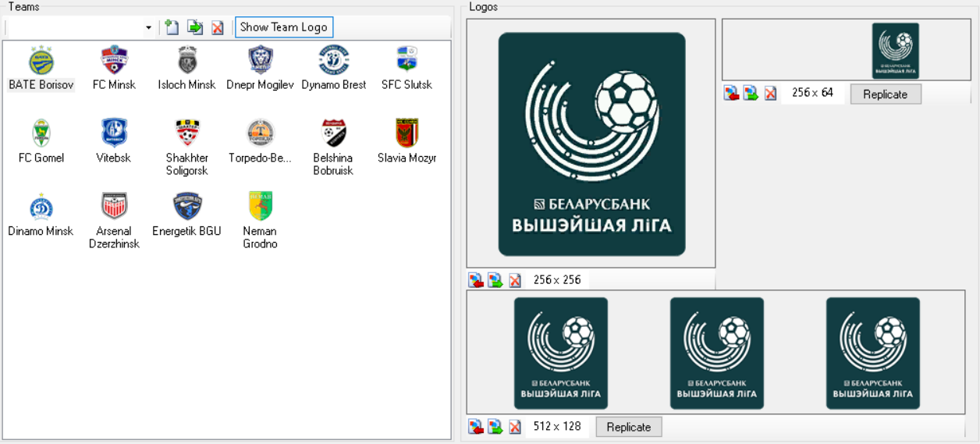The image size is (980, 444).
Task: Click the new team icon with green plus
Action: (172, 27)
